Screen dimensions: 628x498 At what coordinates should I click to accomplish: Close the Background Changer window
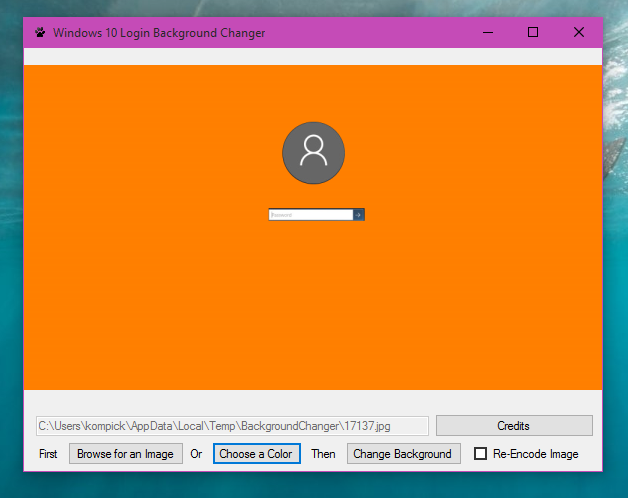click(x=579, y=32)
